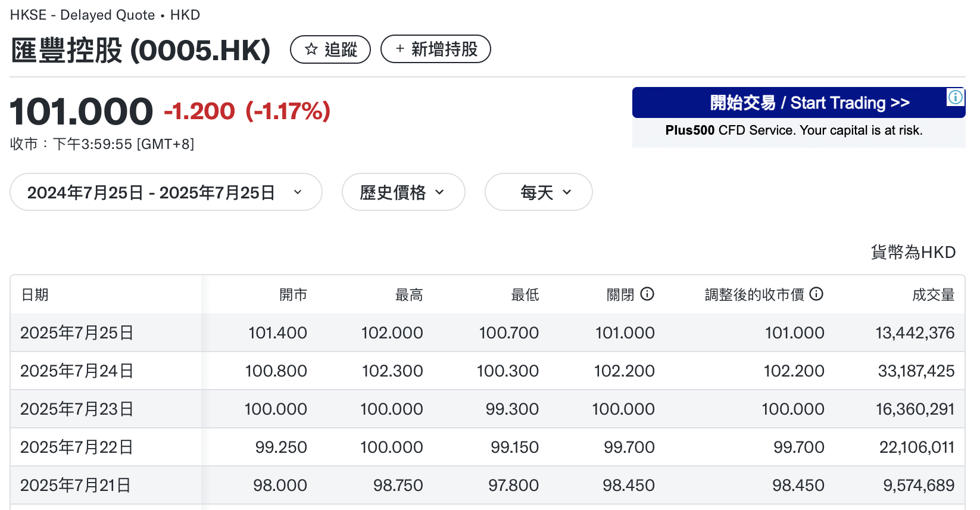Click the 開始交易 / Start Trading banner
The image size is (980, 510).
coord(798,103)
